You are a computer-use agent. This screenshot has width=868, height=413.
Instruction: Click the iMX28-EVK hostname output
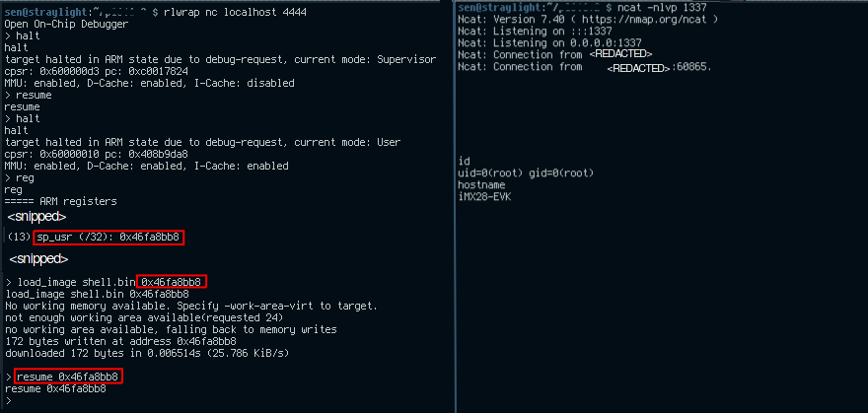click(485, 196)
